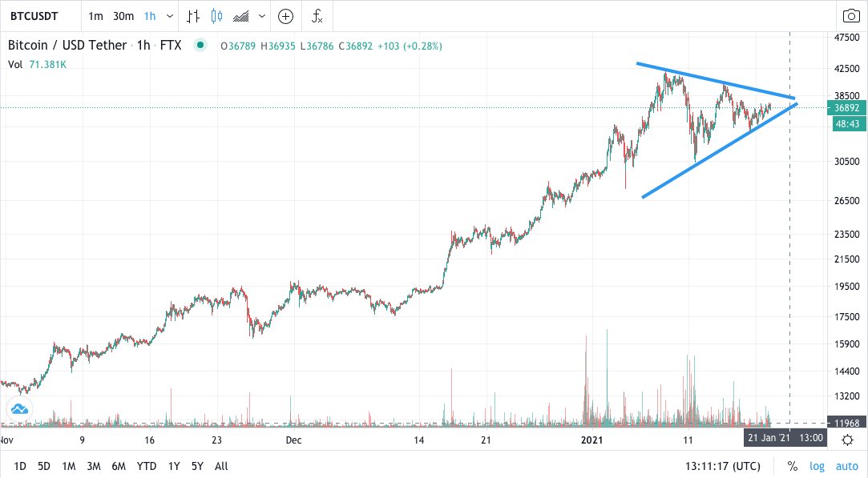868x478 pixels.
Task: Select the candlestick chart style icon
Action: 215,15
